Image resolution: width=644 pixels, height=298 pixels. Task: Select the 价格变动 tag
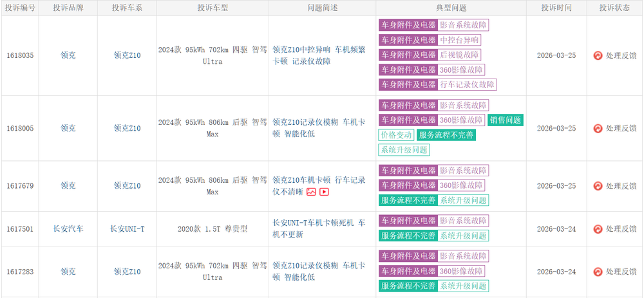(x=396, y=135)
